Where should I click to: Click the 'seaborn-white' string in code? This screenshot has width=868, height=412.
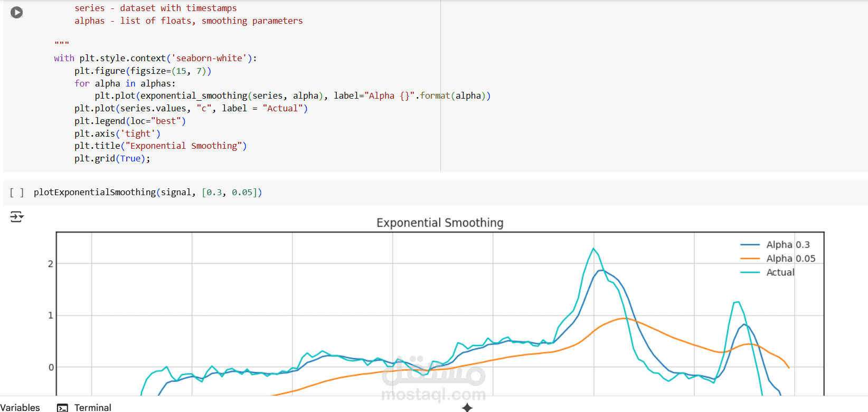click(209, 58)
